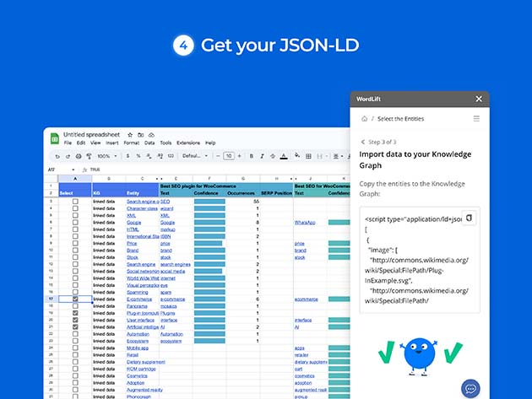532x399 pixels.
Task: Open the Dietary supplement entity link
Action: tap(146, 362)
